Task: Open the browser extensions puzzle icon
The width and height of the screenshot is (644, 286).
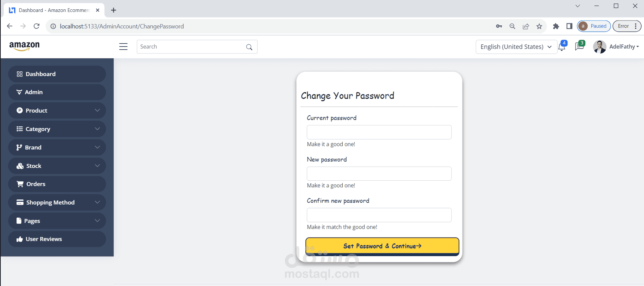Action: click(x=556, y=26)
